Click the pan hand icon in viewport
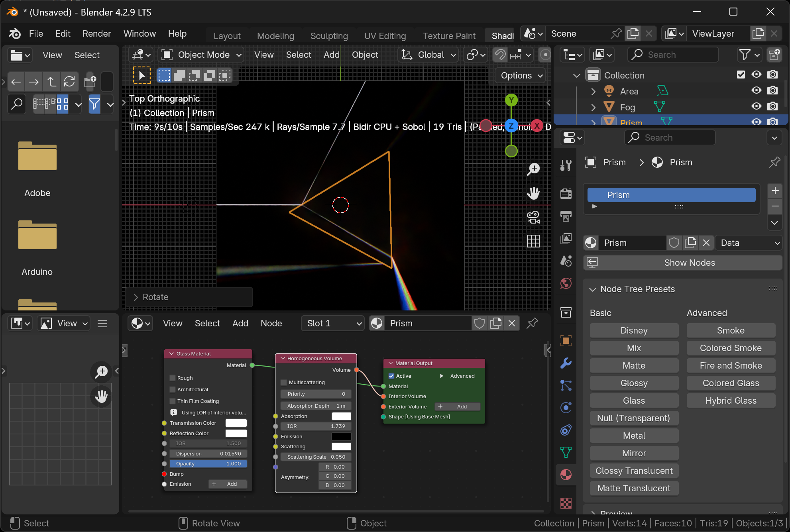The height and width of the screenshot is (532, 790). click(x=533, y=193)
